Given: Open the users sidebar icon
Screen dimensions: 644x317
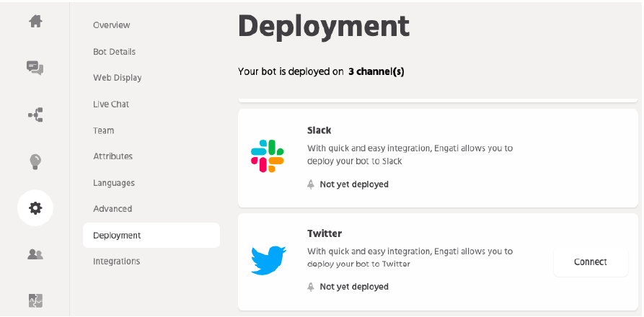Looking at the screenshot, I should 35,254.
